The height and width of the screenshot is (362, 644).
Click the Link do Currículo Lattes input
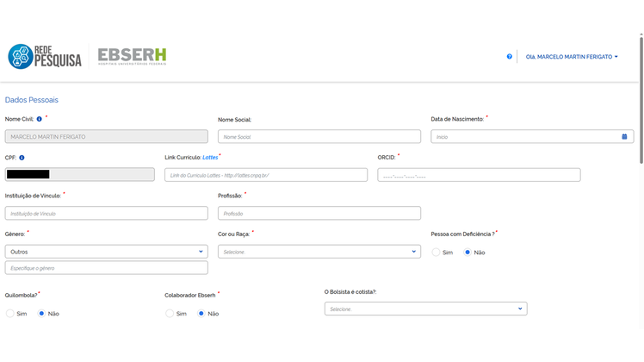click(x=266, y=175)
